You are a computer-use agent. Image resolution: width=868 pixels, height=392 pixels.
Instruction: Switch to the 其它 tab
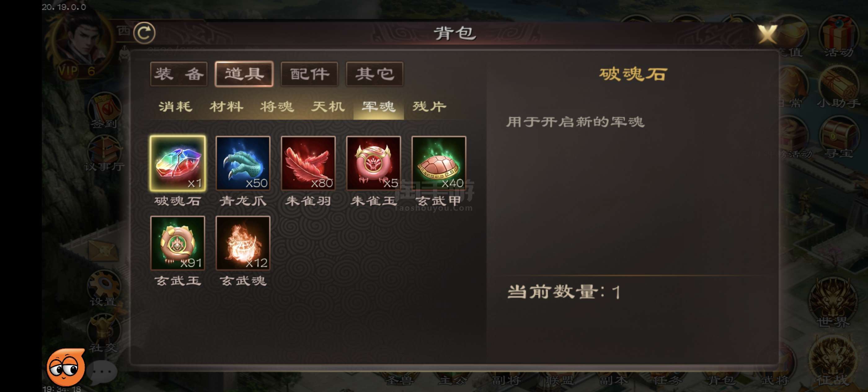(375, 74)
